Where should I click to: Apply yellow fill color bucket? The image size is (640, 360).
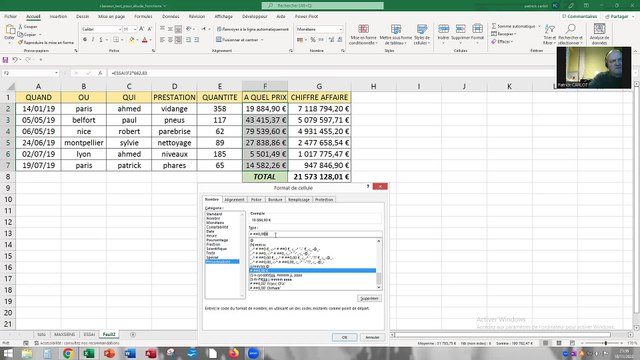[x=131, y=40]
